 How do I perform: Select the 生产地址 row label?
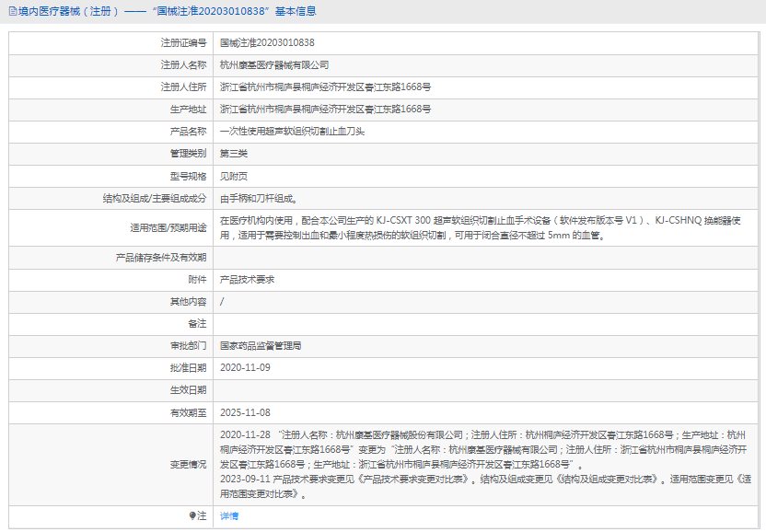(188, 110)
